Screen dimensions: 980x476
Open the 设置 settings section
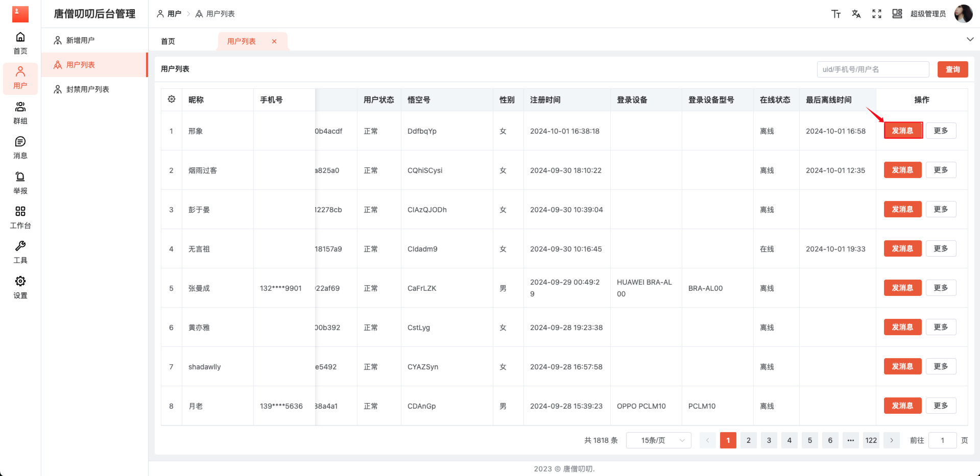(x=20, y=287)
